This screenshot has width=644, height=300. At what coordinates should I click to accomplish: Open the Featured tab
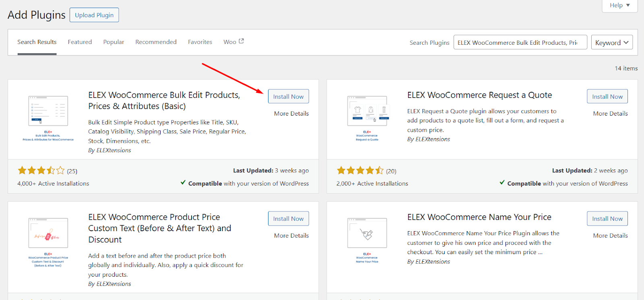[80, 42]
